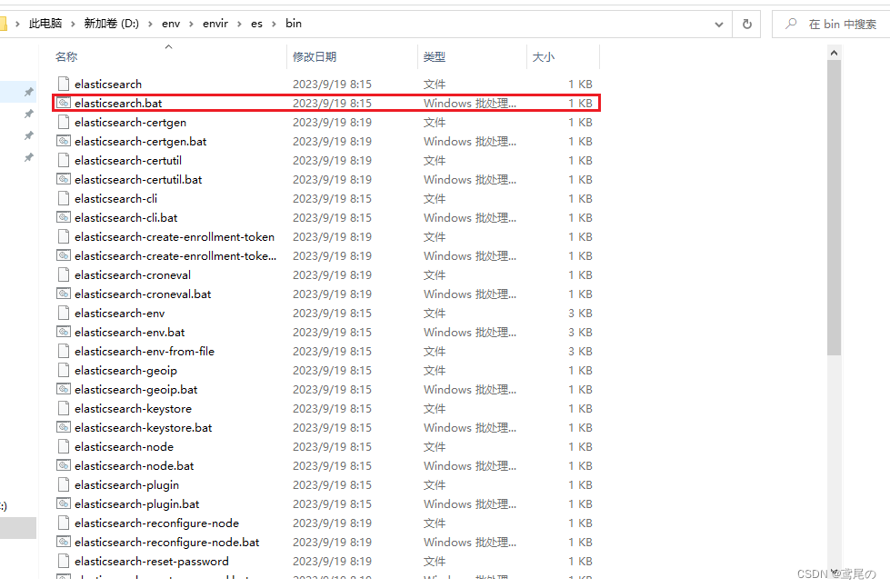Click the elasticsearch-geoip.bat batch icon

(x=64, y=389)
